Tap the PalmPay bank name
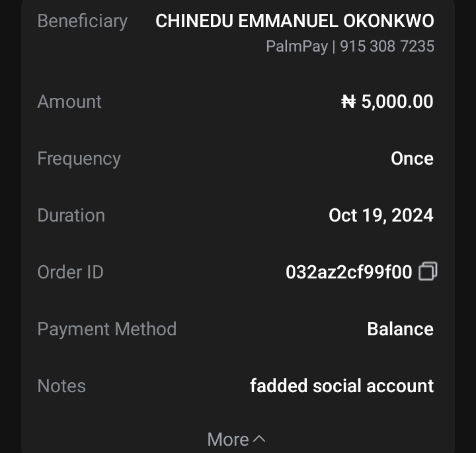 [296, 47]
